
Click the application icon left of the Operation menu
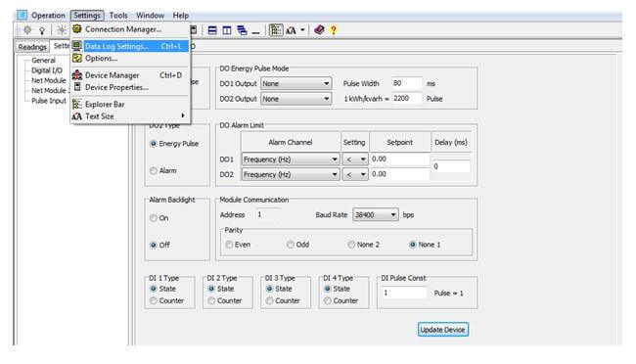click(23, 15)
